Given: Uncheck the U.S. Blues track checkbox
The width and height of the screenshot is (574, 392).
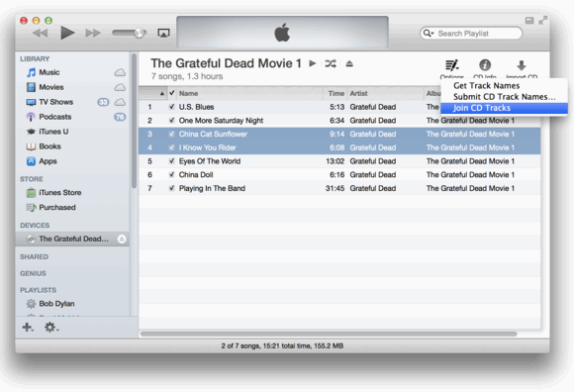Looking at the screenshot, I should coord(171,107).
